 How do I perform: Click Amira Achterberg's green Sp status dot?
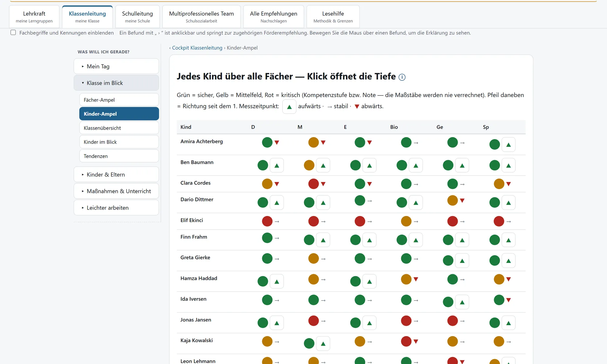[494, 144]
